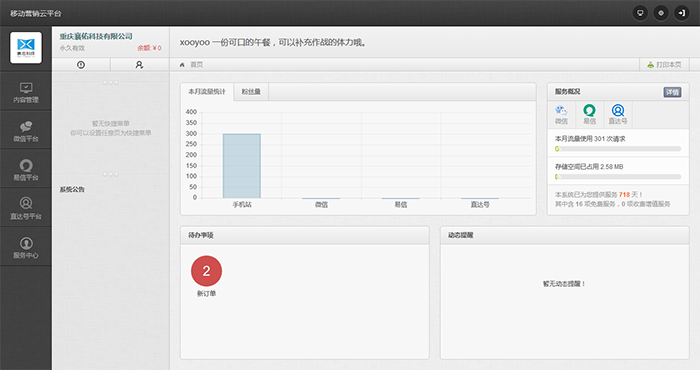
Task: Select the 易信 service icon in 服务概况
Action: (590, 114)
